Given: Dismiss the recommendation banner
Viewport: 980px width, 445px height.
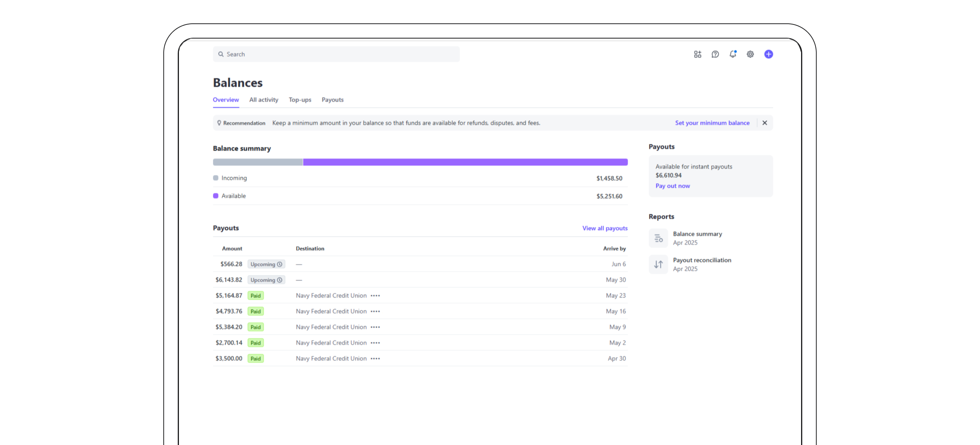Looking at the screenshot, I should [x=765, y=123].
